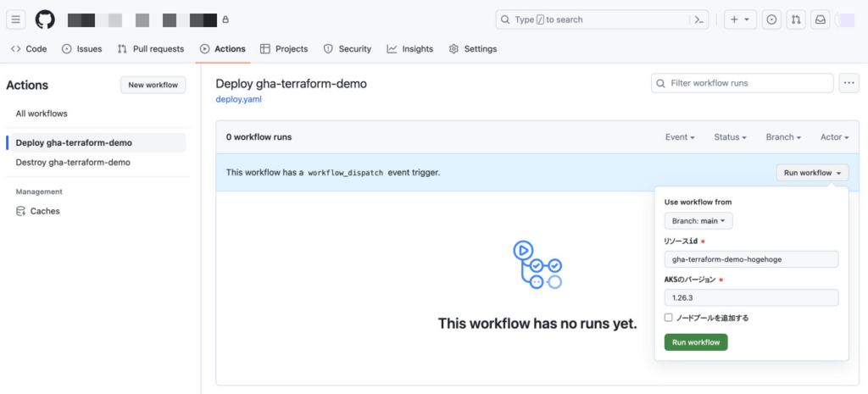Image resolution: width=868 pixels, height=394 pixels.
Task: Toggle the ノードプールを追加する checkbox
Action: (x=668, y=318)
